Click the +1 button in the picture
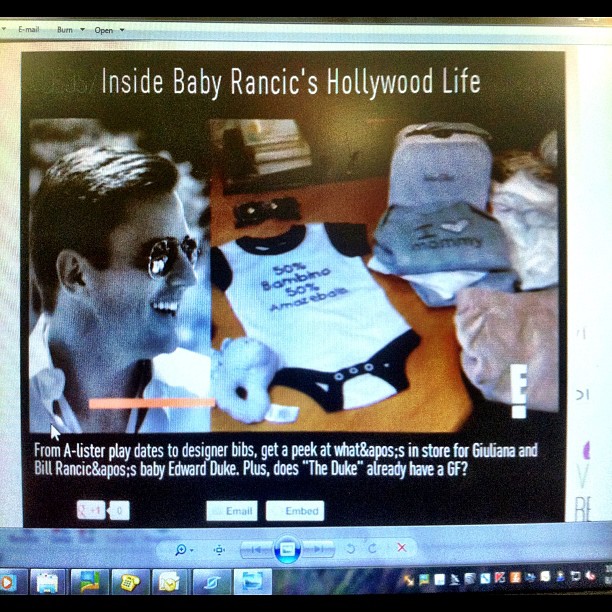 (x=91, y=510)
